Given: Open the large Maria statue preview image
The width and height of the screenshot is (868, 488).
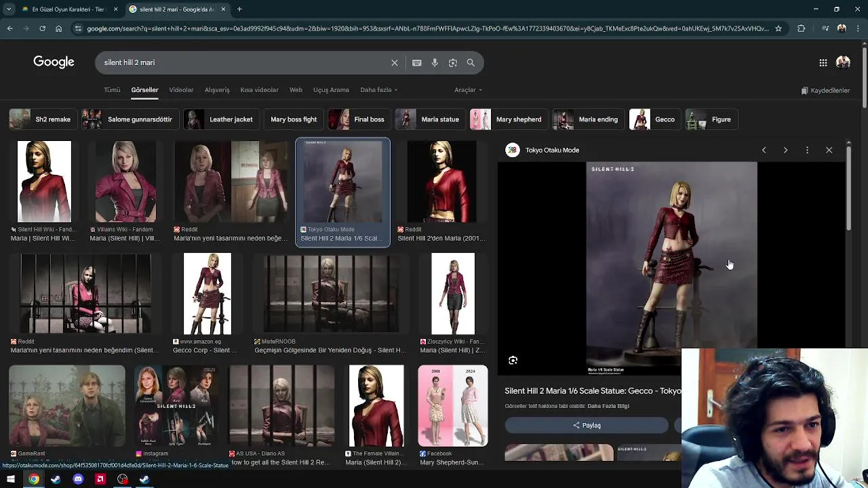Looking at the screenshot, I should 671,268.
